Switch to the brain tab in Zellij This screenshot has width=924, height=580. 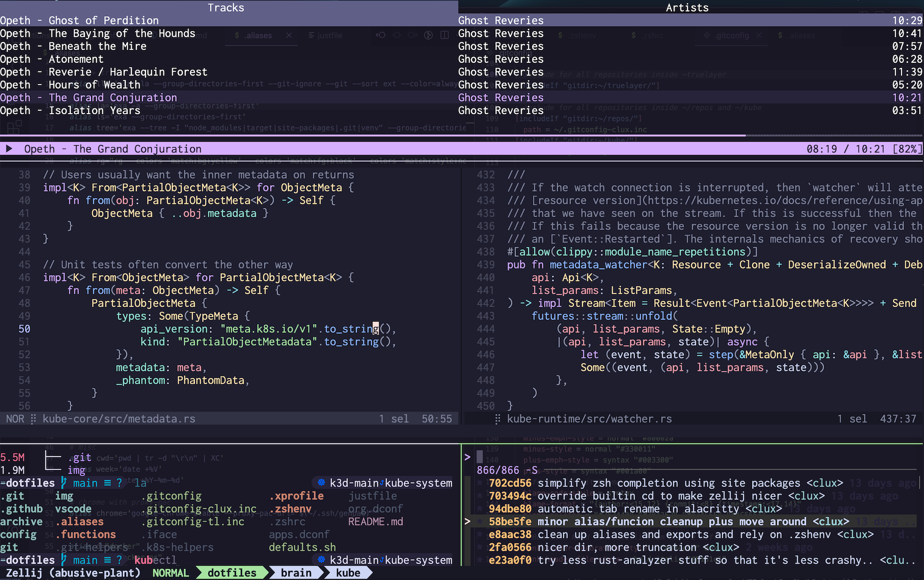pos(296,573)
